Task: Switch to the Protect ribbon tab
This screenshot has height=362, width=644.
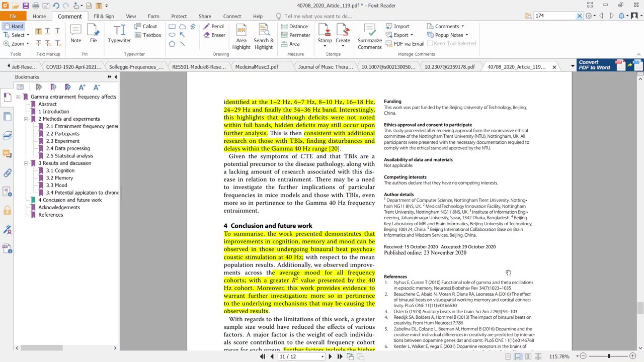Action: point(179,16)
